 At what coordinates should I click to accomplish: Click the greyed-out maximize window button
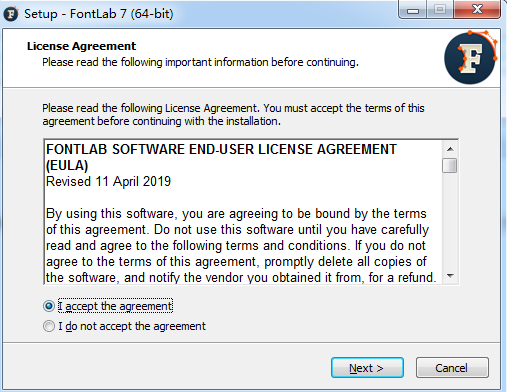(440, 10)
